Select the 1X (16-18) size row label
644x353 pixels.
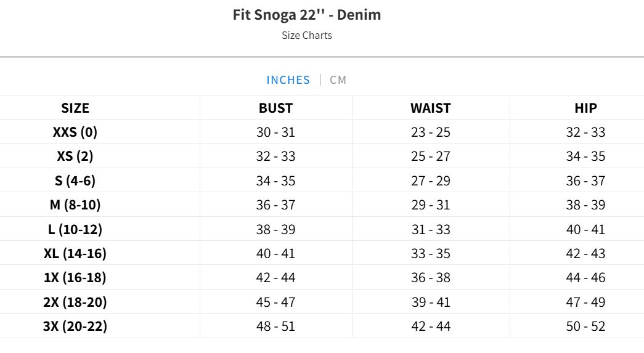coord(75,277)
